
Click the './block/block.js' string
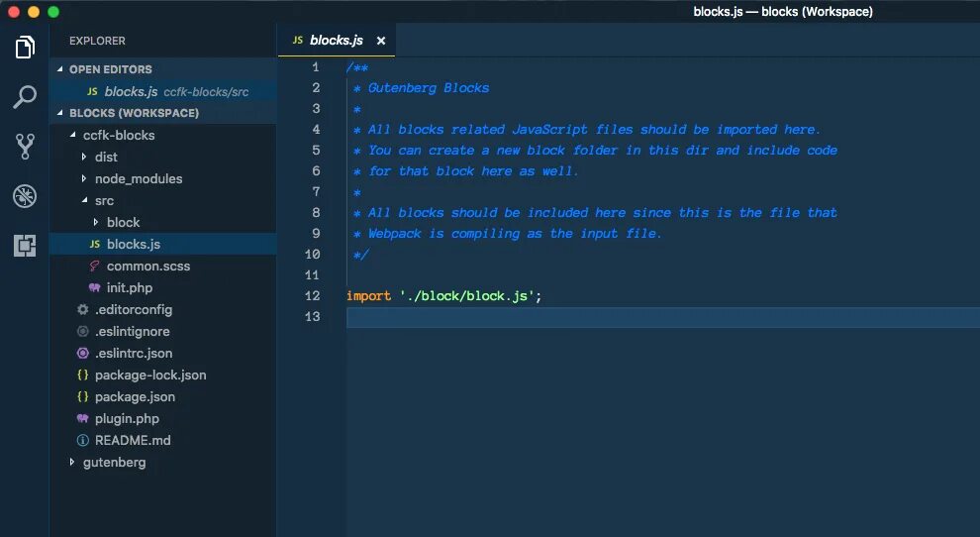[467, 295]
